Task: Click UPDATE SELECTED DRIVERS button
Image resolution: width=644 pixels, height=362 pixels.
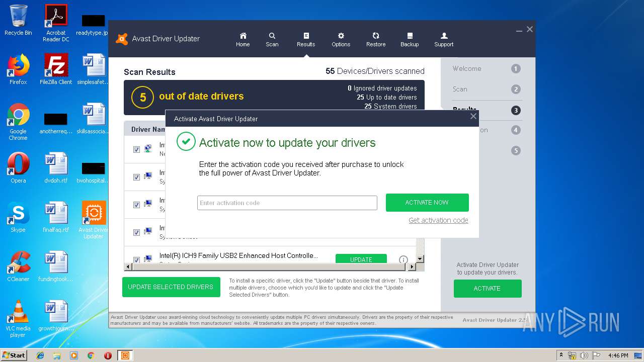Action: [x=171, y=287]
